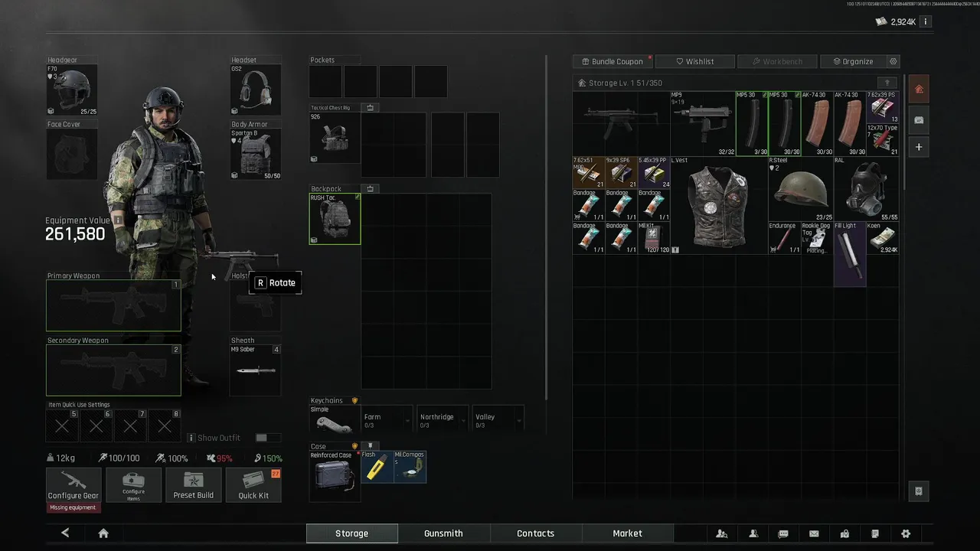Select the RUSH Tac backpack
The height and width of the screenshot is (551, 980).
(335, 219)
